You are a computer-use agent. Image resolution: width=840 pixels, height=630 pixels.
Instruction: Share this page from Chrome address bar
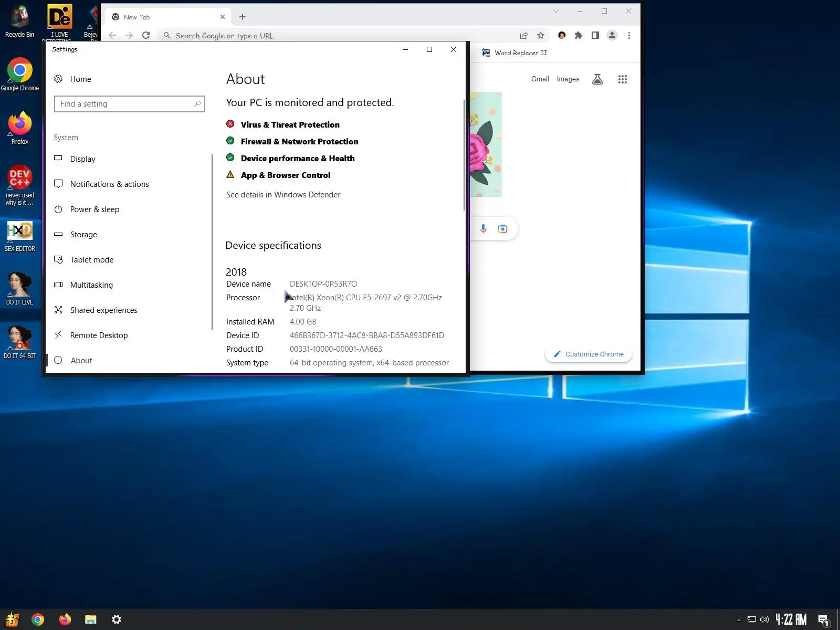point(524,35)
